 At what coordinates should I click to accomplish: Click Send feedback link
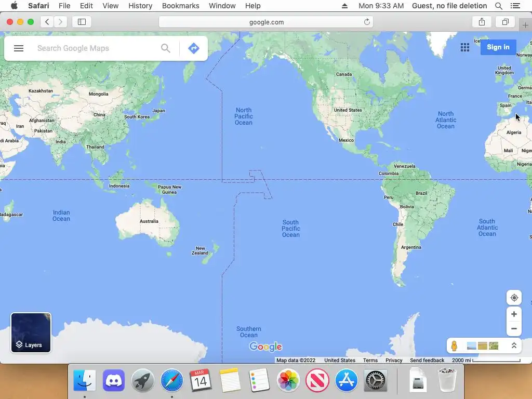click(x=427, y=361)
